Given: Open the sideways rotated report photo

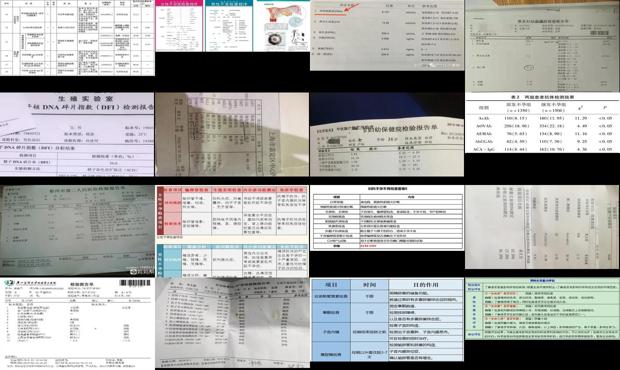Looking at the screenshot, I should [x=542, y=227].
